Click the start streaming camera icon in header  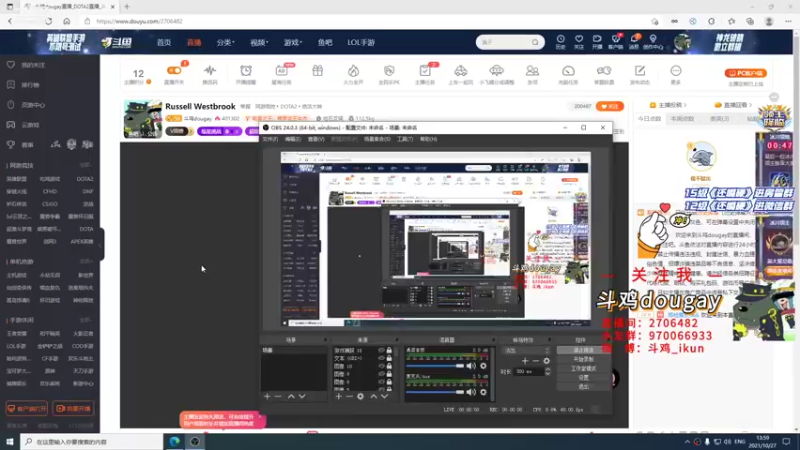pyautogui.click(x=597, y=39)
